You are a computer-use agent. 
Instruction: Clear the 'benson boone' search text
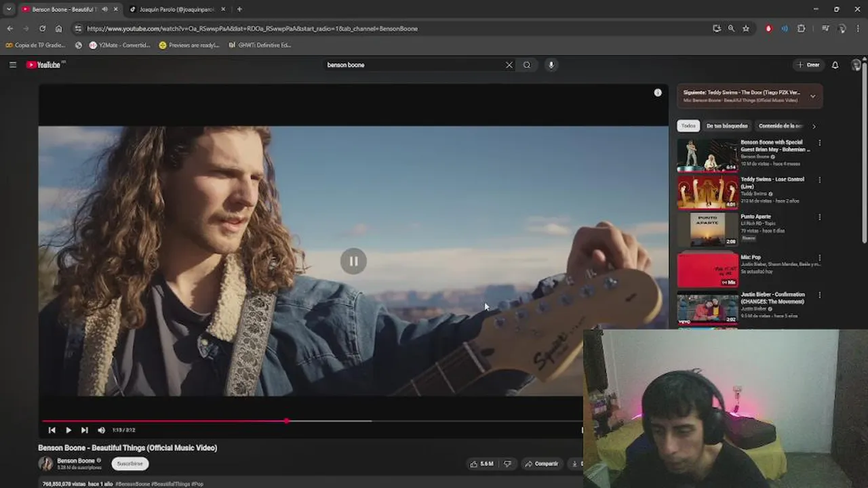point(509,65)
